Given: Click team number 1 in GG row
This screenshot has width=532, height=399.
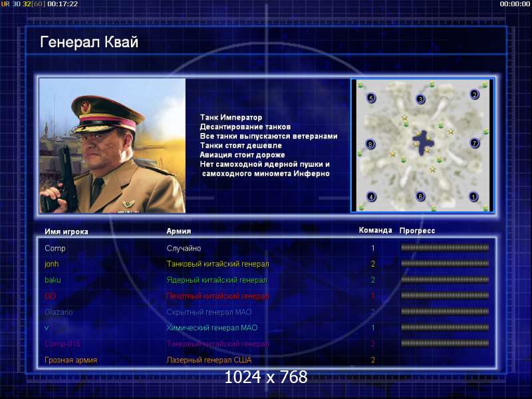Looking at the screenshot, I should click(373, 296).
